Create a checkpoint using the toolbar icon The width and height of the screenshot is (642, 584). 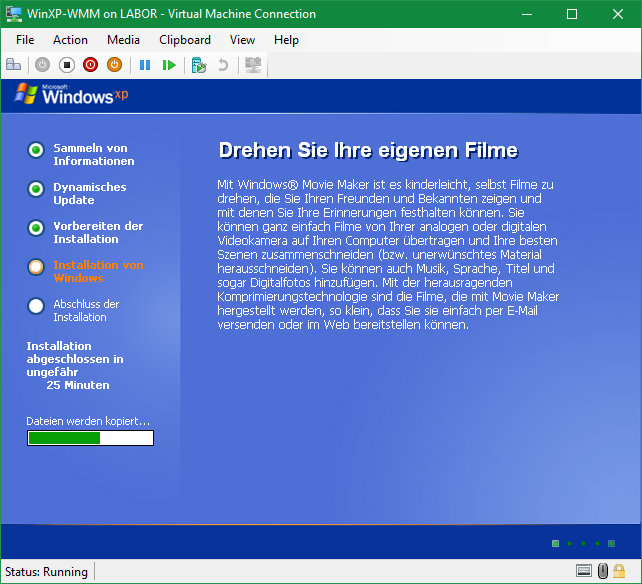(x=199, y=65)
